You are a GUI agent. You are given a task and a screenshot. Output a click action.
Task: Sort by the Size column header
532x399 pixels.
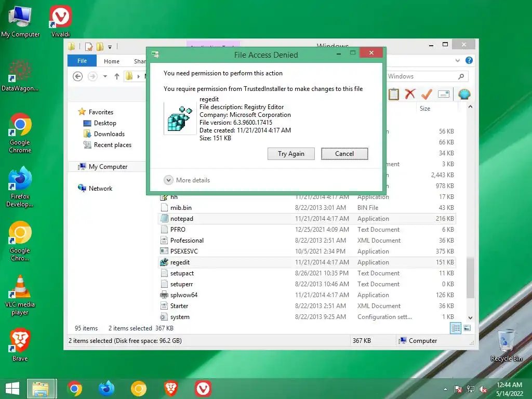[x=436, y=109]
